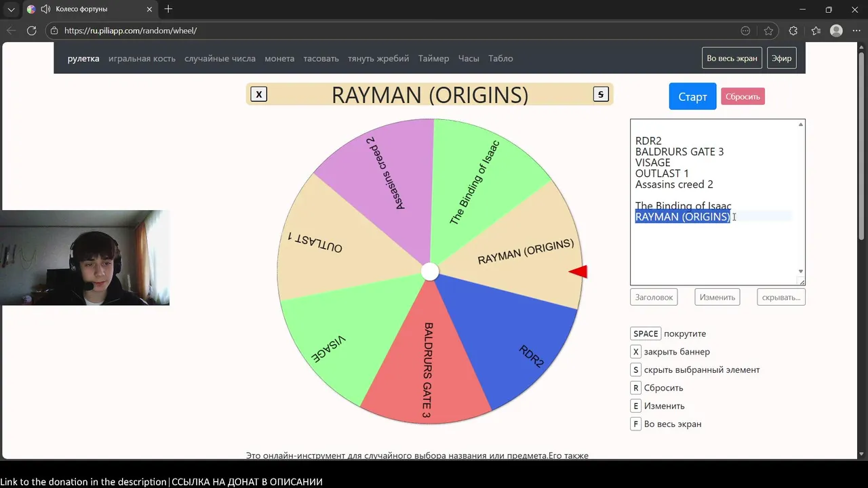868x488 pixels.
Task: Open the favorites list icon
Action: pos(816,30)
